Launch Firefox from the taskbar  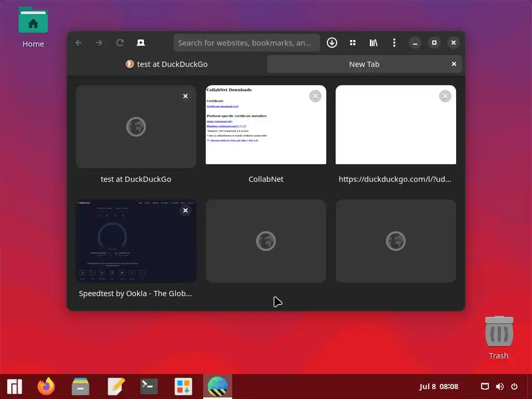[46, 387]
